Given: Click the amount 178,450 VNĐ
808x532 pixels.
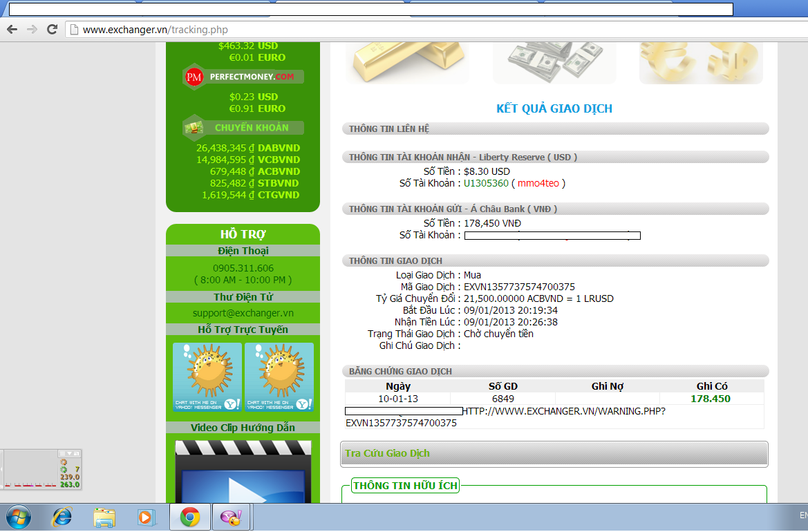Looking at the screenshot, I should point(492,224).
